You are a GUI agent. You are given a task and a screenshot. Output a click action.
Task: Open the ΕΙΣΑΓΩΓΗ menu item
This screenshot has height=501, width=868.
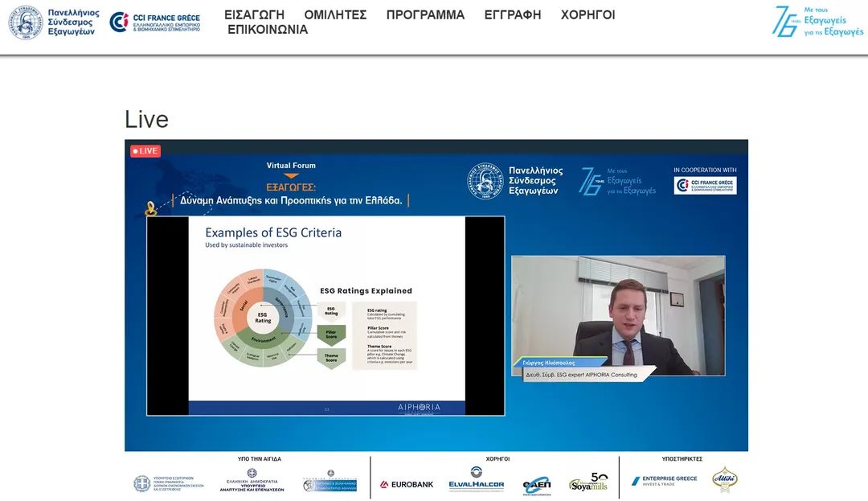254,15
